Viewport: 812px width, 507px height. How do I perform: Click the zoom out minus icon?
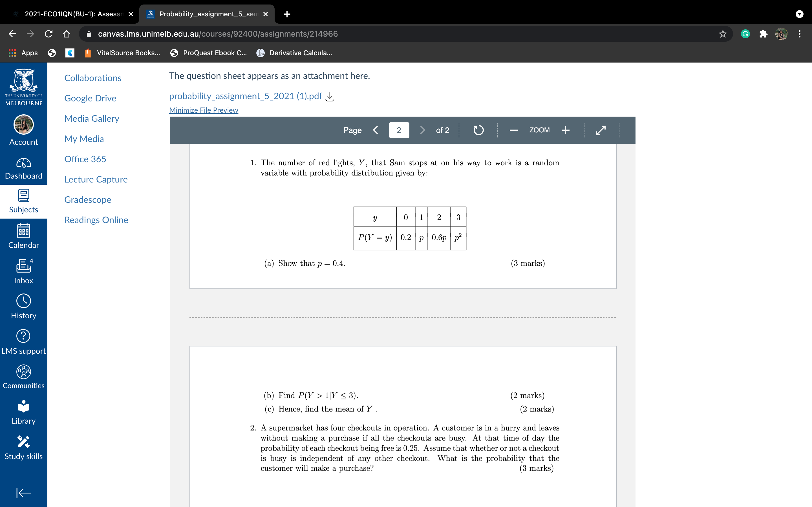tap(513, 130)
